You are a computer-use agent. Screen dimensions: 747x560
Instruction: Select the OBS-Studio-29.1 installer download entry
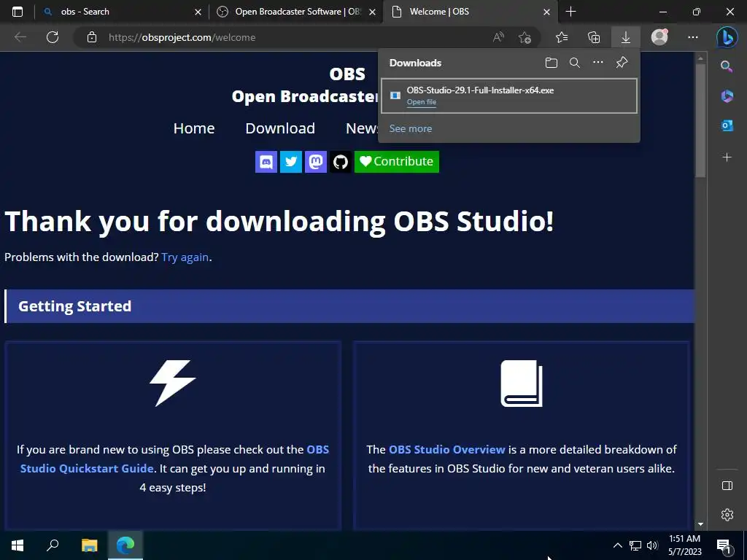[508, 96]
